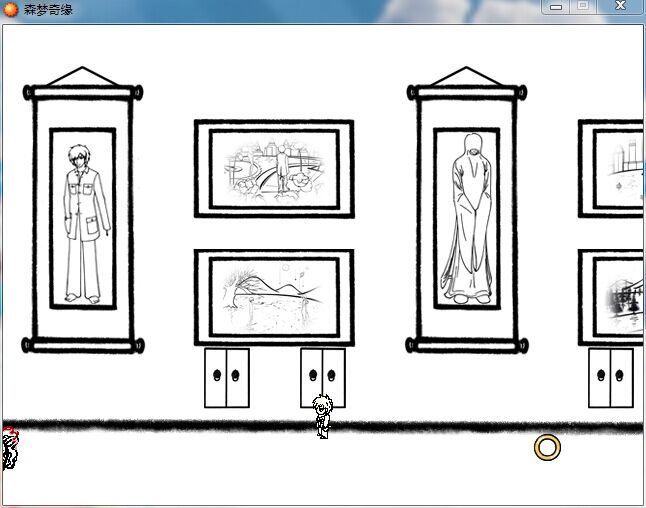Open the cabinet at the far right
The image size is (646, 508).
(x=611, y=378)
